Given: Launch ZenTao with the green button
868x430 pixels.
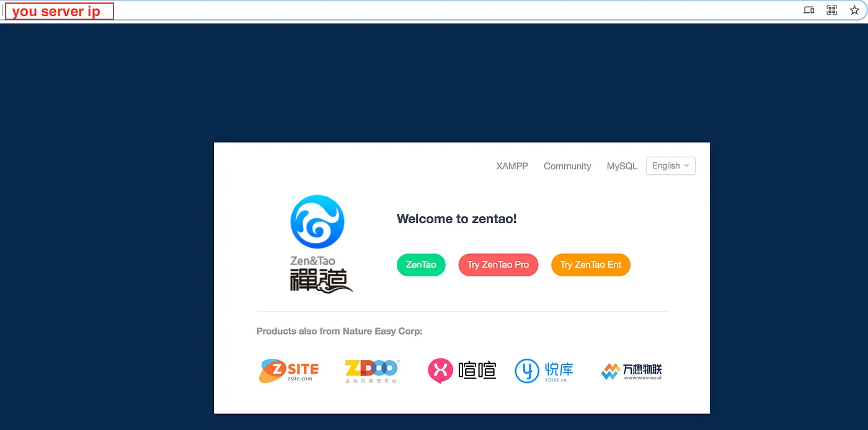Looking at the screenshot, I should point(421,265).
